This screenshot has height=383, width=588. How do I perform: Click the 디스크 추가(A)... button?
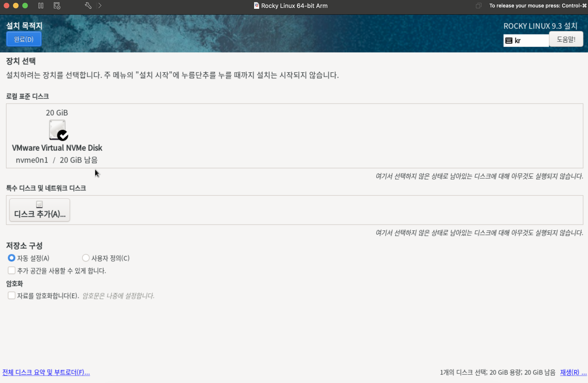point(40,210)
